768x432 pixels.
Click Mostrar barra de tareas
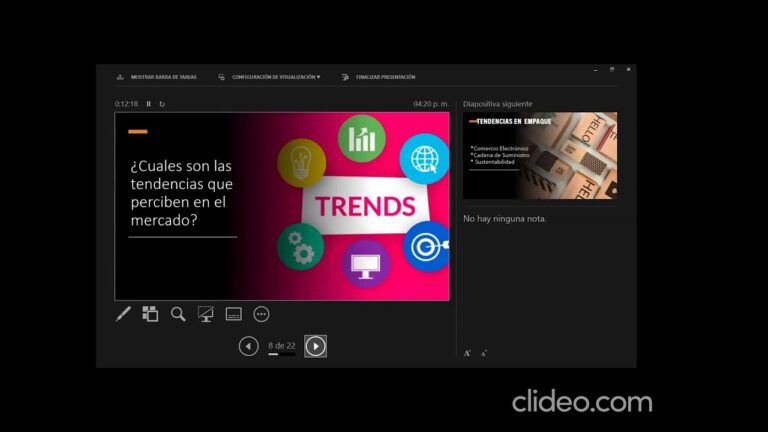click(x=157, y=77)
